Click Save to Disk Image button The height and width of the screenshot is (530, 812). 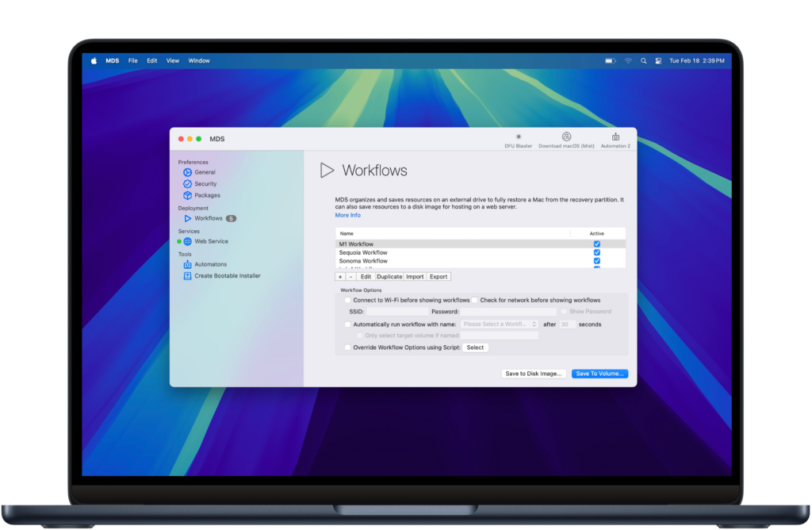[534, 374]
